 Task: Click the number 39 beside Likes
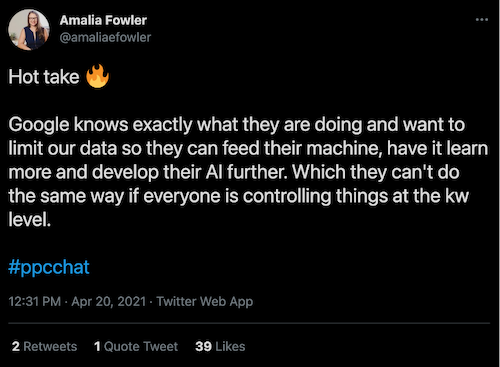point(203,347)
